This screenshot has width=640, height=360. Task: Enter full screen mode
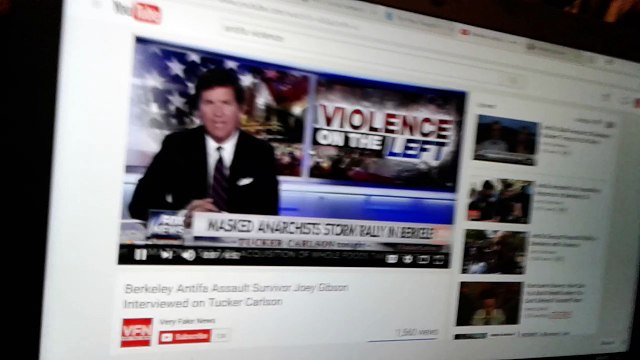(x=439, y=260)
